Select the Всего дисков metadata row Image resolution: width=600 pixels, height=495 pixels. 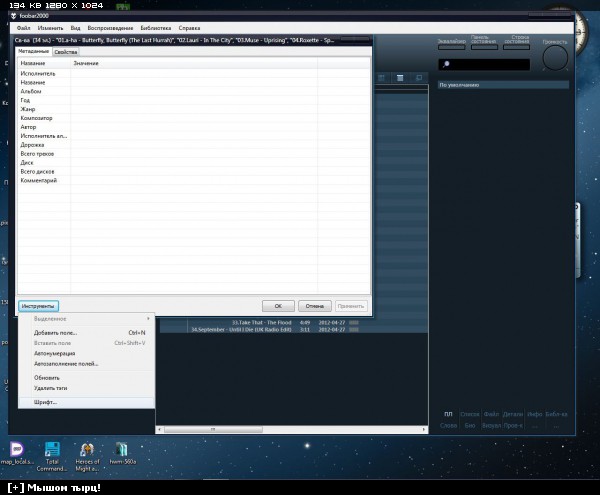[x=194, y=171]
